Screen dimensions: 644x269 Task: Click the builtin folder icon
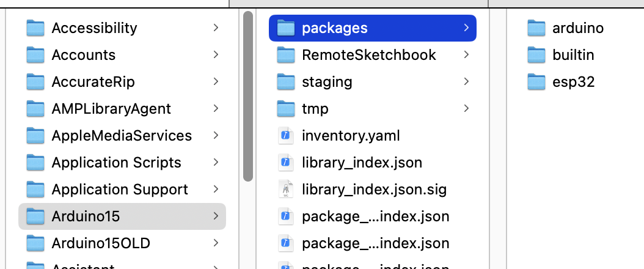[x=536, y=55]
